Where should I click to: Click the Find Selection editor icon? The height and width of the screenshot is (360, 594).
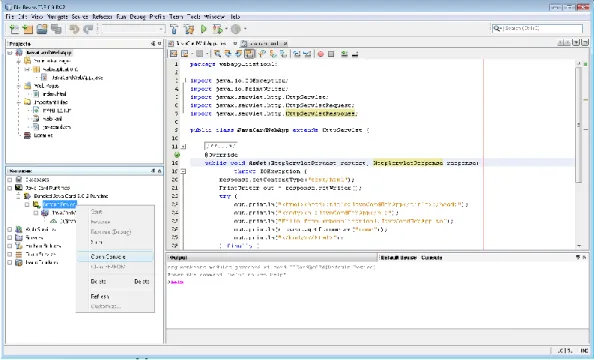pos(217,54)
